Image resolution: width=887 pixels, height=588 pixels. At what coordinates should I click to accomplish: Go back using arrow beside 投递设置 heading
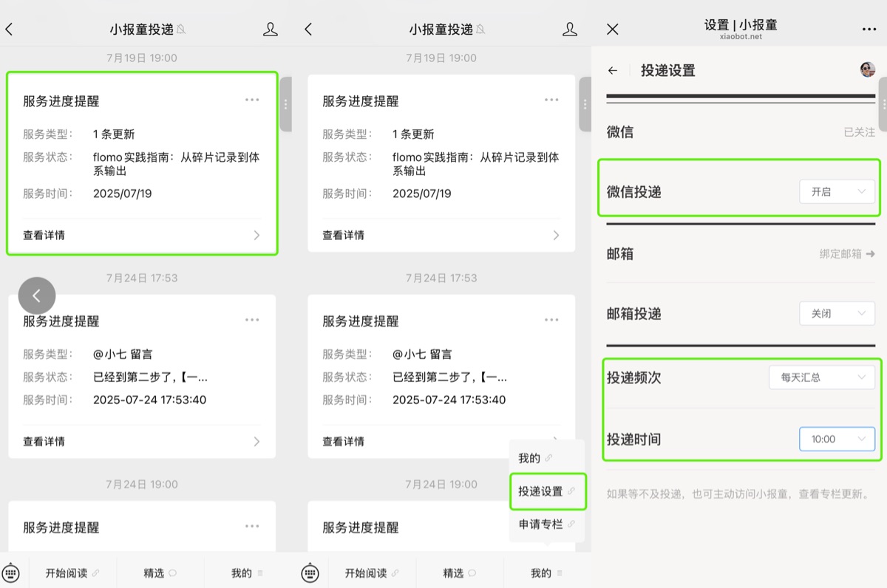click(613, 71)
